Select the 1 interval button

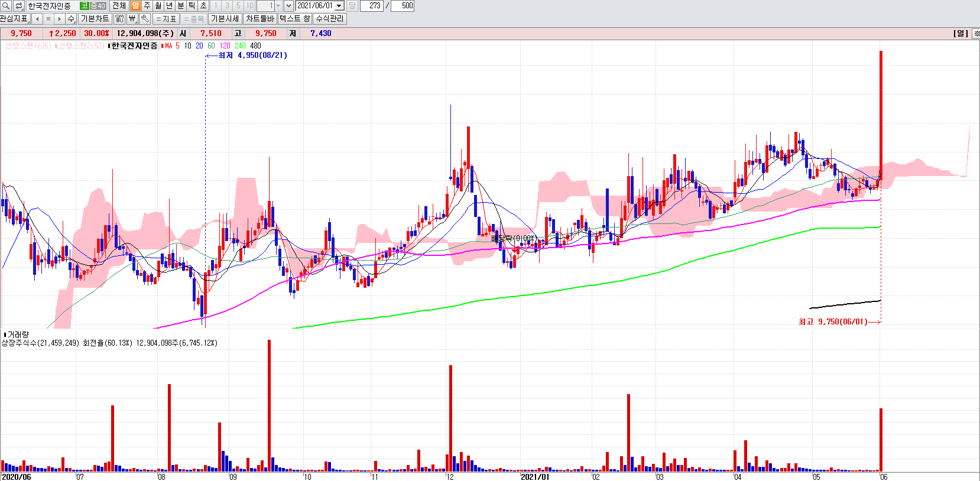point(216,6)
